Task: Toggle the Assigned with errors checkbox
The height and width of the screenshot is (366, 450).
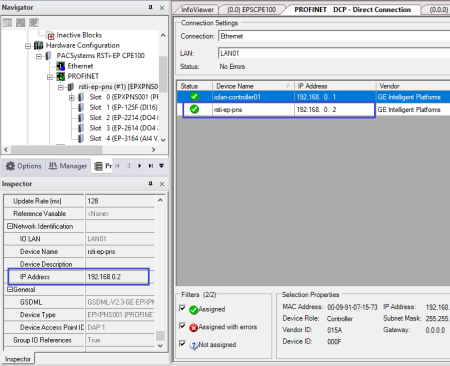Action: click(x=182, y=326)
